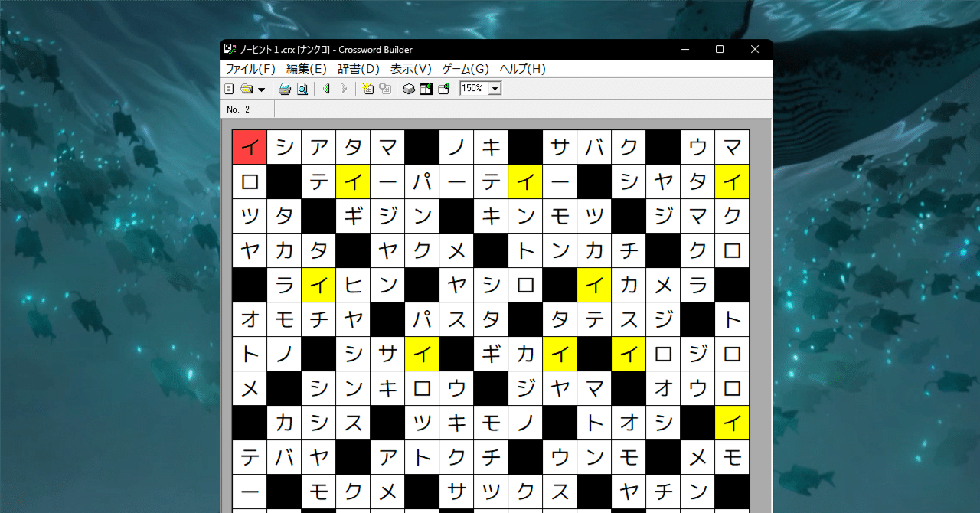Open the print preview
The height and width of the screenshot is (513, 980).
tap(302, 88)
